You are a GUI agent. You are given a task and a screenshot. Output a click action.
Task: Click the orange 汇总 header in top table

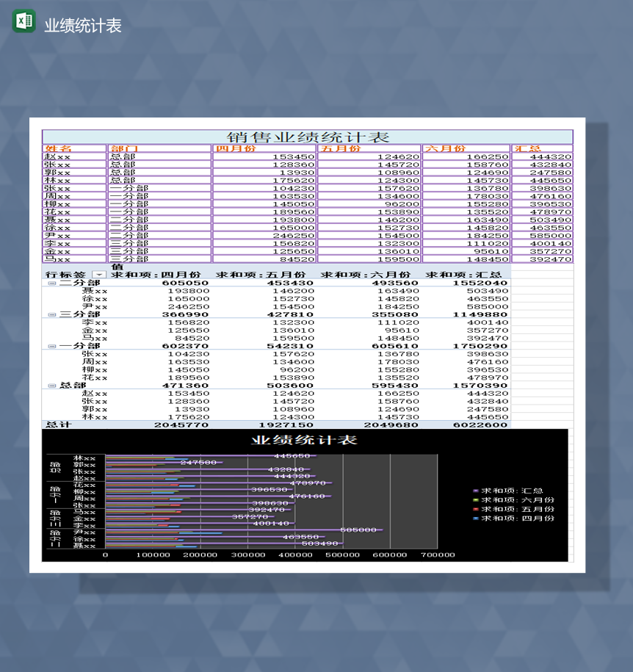tap(541, 148)
